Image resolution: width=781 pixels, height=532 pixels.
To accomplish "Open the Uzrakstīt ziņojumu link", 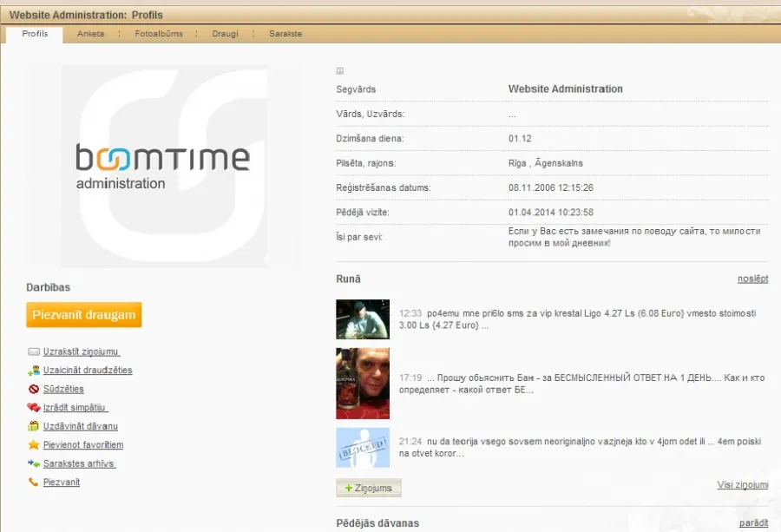I will [82, 351].
